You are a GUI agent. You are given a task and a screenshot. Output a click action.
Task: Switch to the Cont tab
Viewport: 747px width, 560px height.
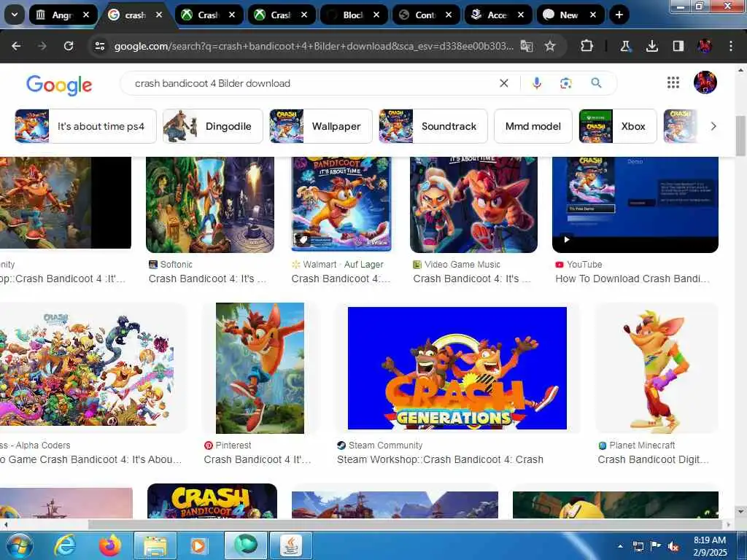click(426, 15)
